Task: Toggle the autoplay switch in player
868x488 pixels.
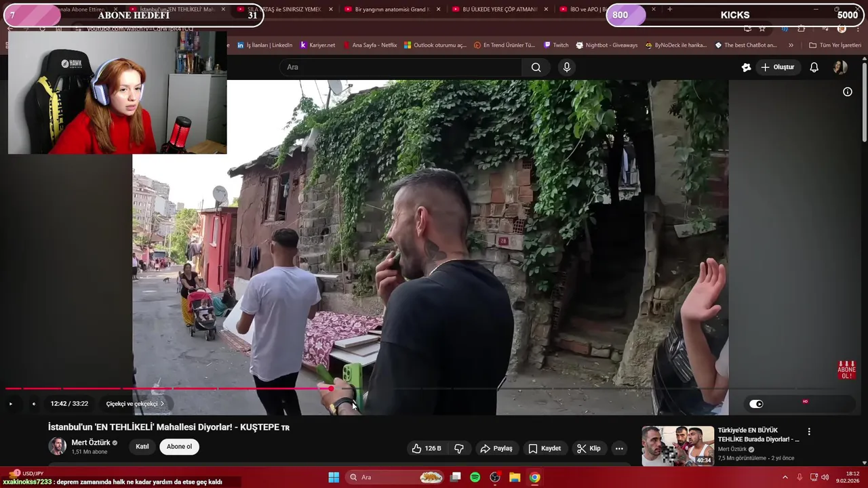Action: (x=756, y=404)
